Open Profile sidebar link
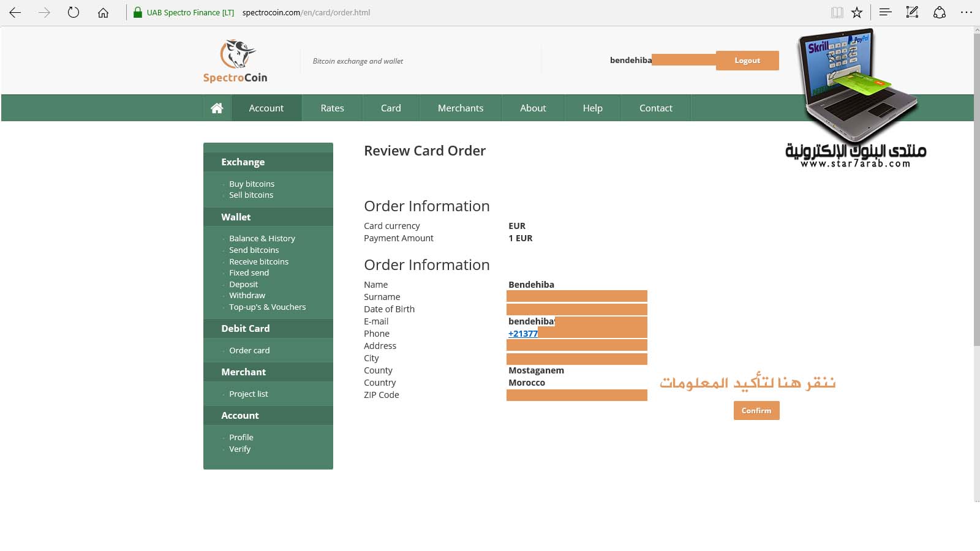This screenshot has height=551, width=980. coord(241,437)
